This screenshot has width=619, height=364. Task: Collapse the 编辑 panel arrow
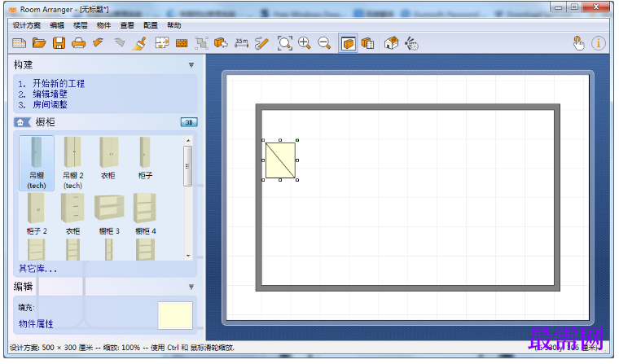191,287
